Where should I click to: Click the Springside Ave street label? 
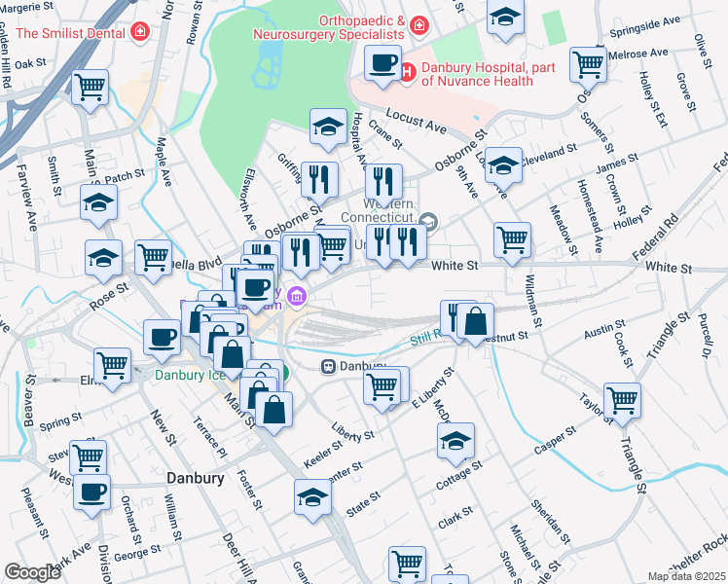645,26
